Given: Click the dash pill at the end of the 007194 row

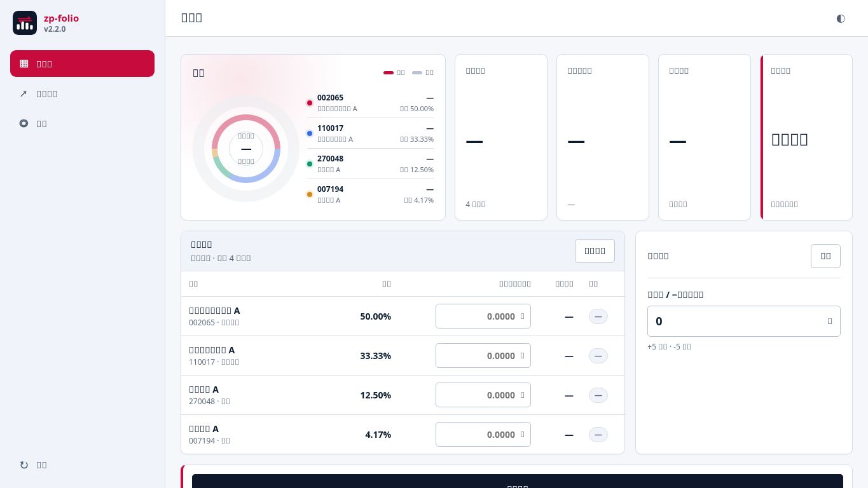Looking at the screenshot, I should coord(598,435).
